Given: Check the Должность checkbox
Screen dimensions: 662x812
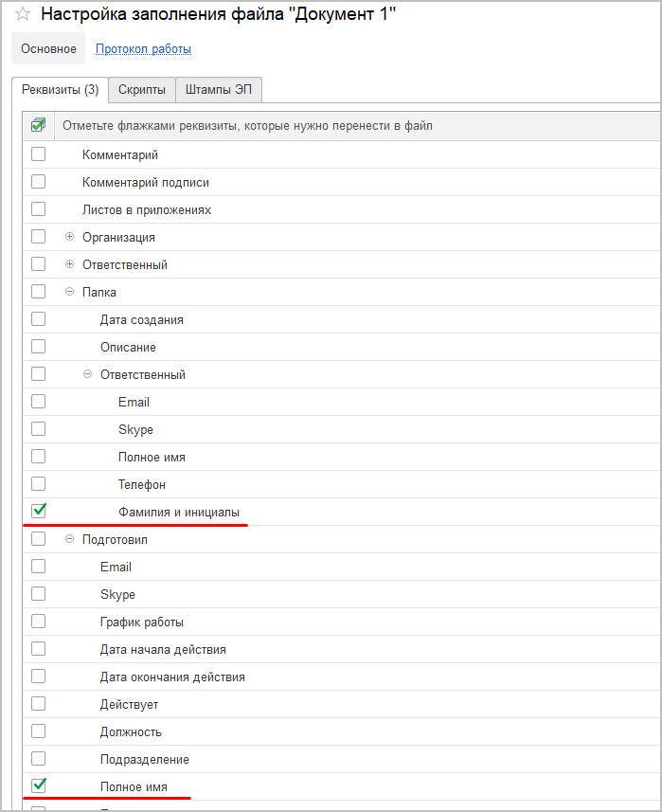Looking at the screenshot, I should pyautogui.click(x=39, y=731).
